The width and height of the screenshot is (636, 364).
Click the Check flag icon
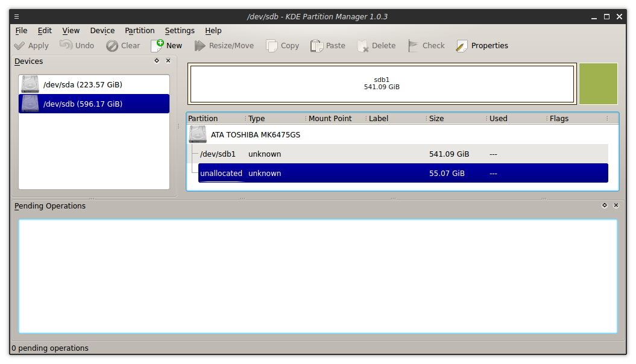413,46
